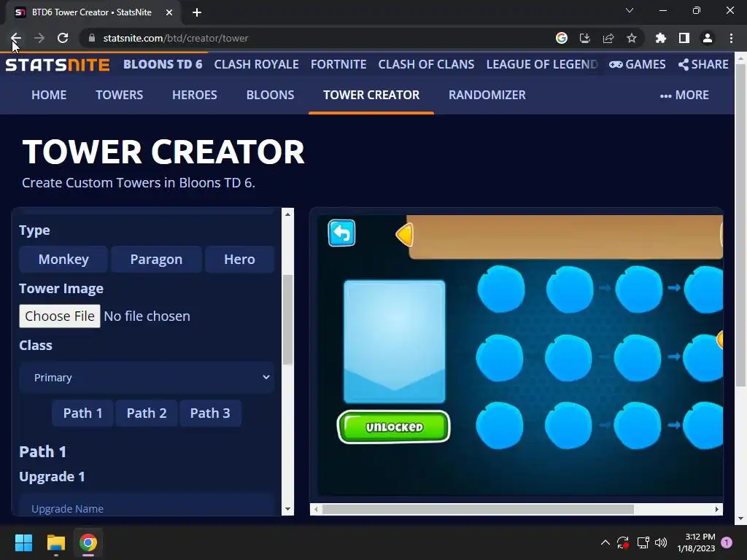Click the yellow left arrow beside the wooden banner

[x=404, y=235]
